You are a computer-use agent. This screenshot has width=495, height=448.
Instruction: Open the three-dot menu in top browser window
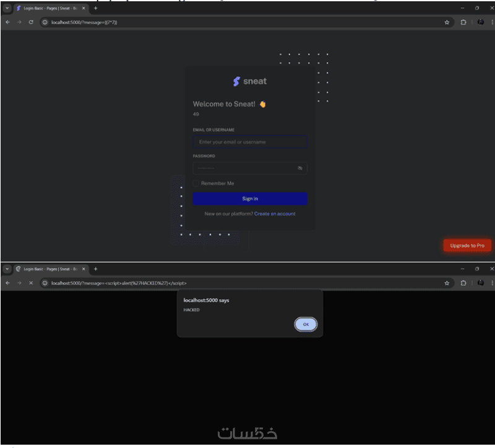(x=492, y=22)
